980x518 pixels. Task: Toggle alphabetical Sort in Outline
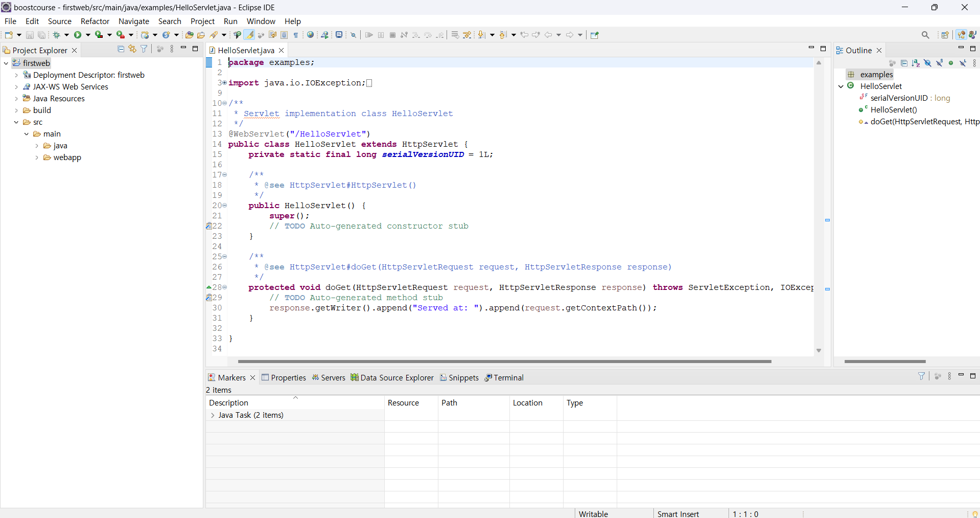coord(916,63)
